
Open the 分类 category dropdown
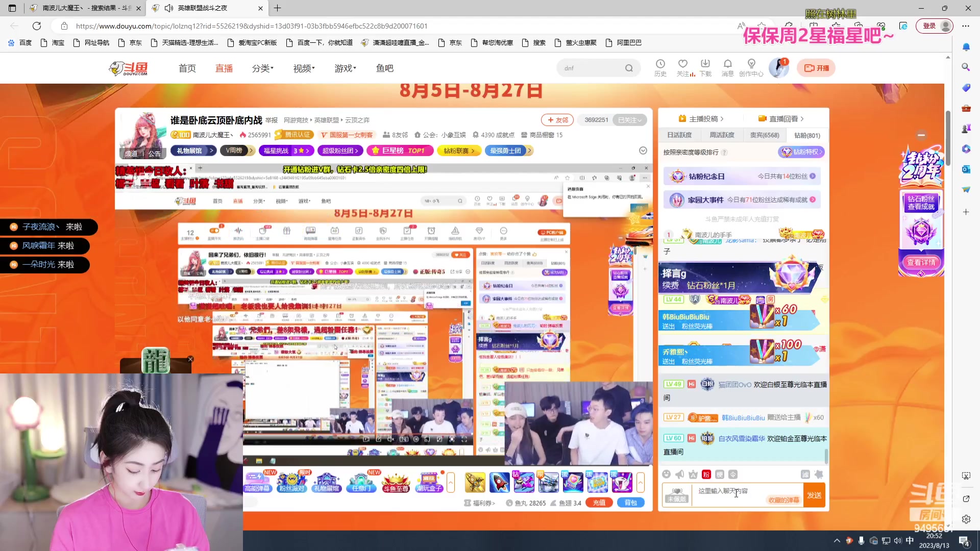(x=262, y=68)
